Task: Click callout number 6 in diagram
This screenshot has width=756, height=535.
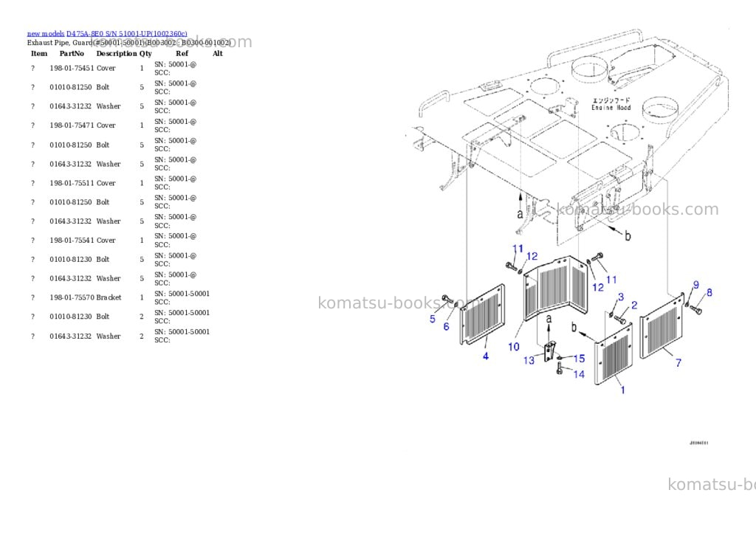Action: tap(446, 327)
